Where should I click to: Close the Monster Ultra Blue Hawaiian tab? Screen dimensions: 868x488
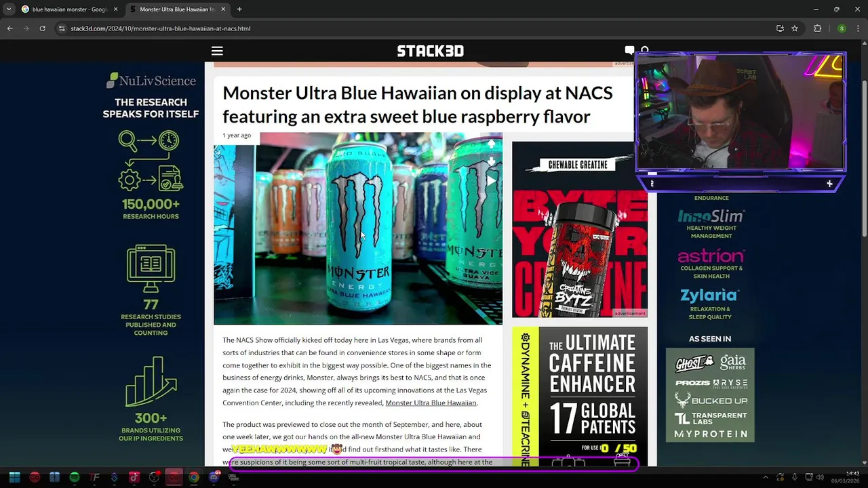tap(222, 9)
